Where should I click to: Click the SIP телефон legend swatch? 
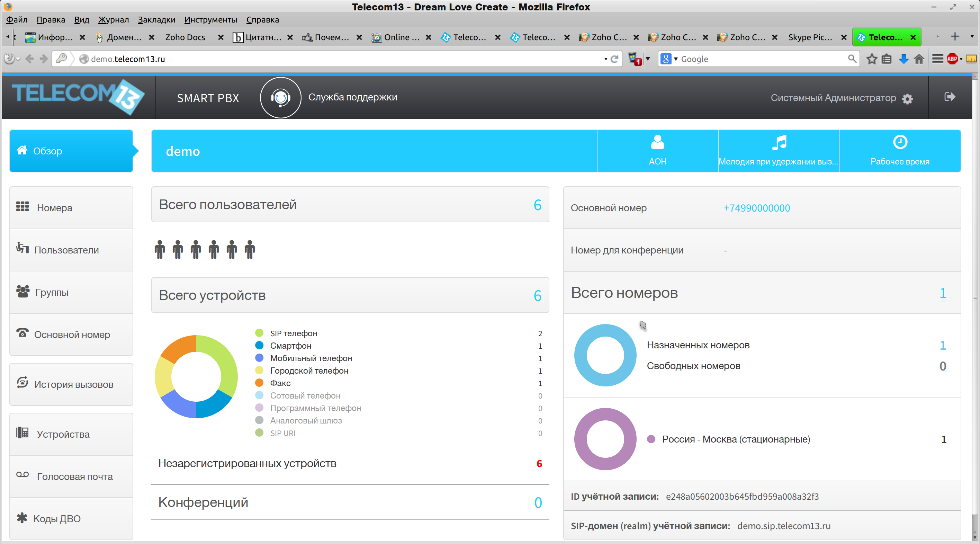pyautogui.click(x=259, y=333)
